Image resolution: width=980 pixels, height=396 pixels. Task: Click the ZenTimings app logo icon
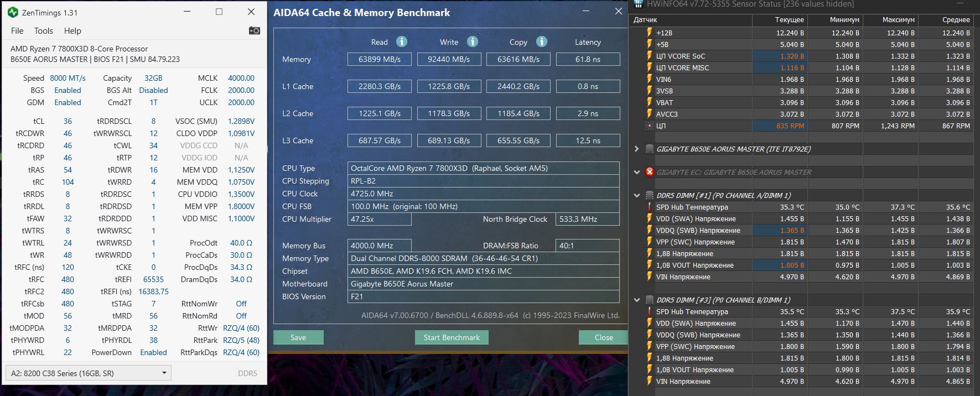(x=12, y=12)
